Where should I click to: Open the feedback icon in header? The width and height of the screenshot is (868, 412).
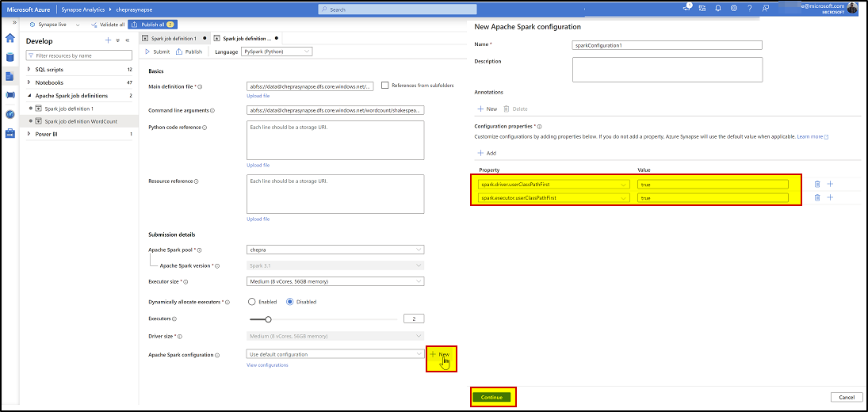tap(766, 8)
